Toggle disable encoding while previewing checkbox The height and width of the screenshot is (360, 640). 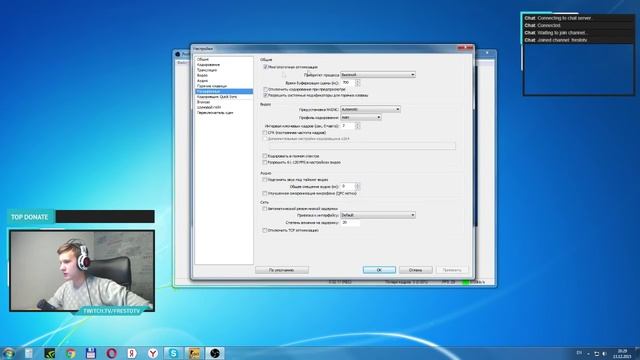tap(265, 89)
